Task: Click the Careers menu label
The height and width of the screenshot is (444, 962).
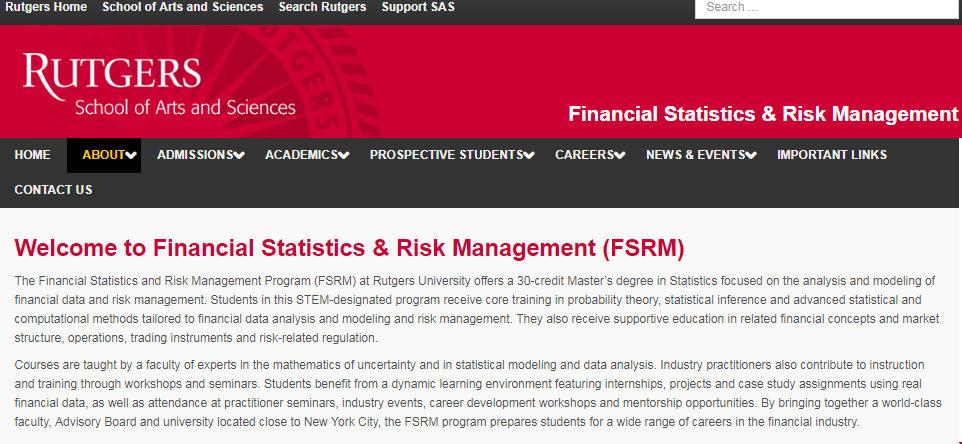Action: [x=584, y=155]
